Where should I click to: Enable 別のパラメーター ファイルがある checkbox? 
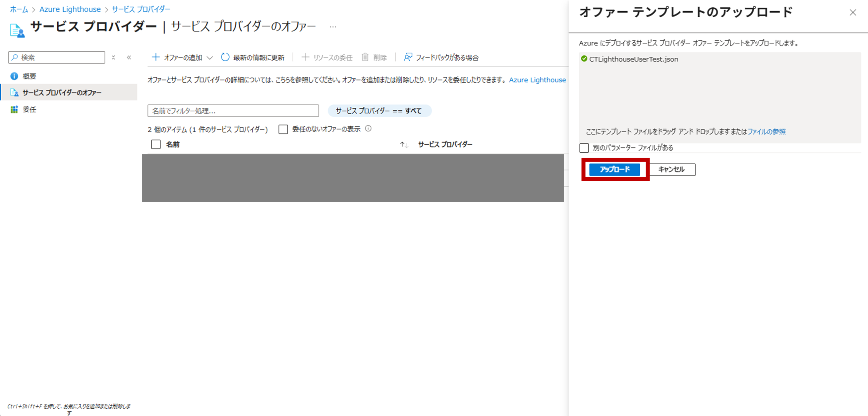(584, 148)
